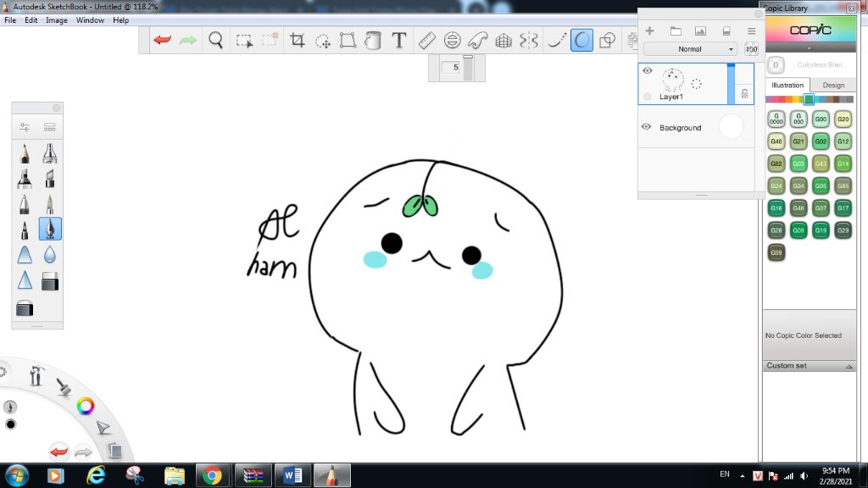Image resolution: width=868 pixels, height=488 pixels.
Task: Pick Copic color G99 swatch
Action: coord(776,252)
